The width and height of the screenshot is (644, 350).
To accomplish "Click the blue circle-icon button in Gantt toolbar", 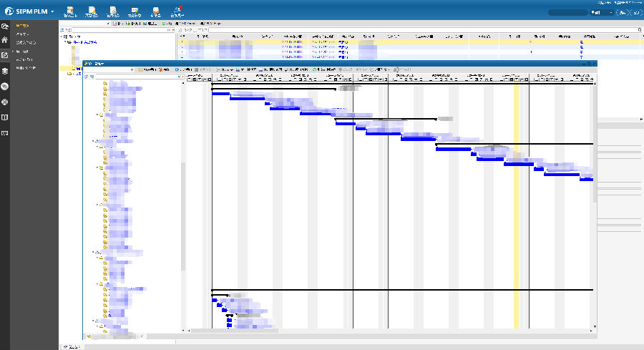I will [x=183, y=70].
